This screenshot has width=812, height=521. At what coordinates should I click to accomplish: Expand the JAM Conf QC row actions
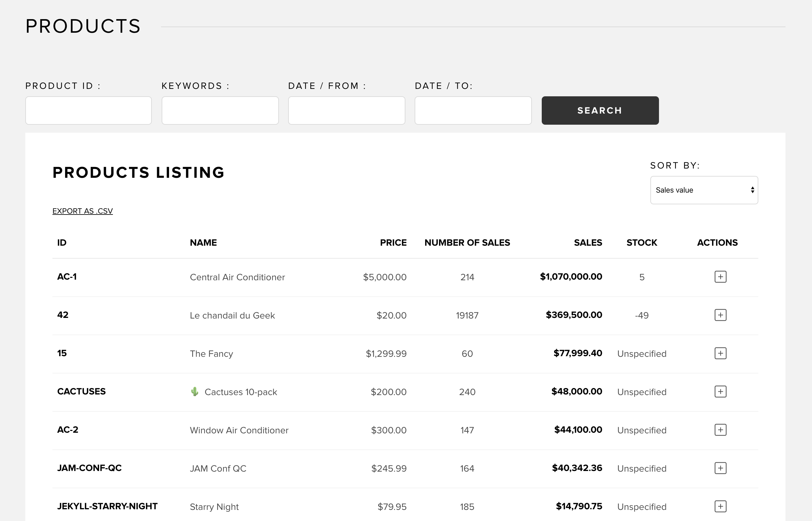720,468
